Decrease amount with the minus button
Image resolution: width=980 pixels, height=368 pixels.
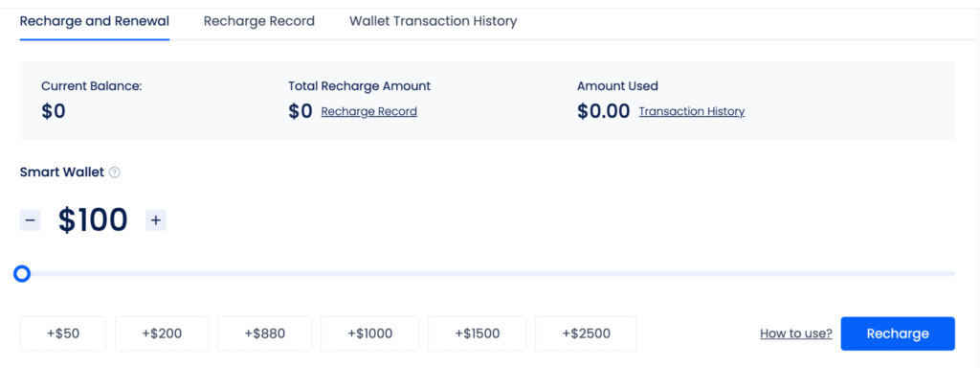point(30,220)
